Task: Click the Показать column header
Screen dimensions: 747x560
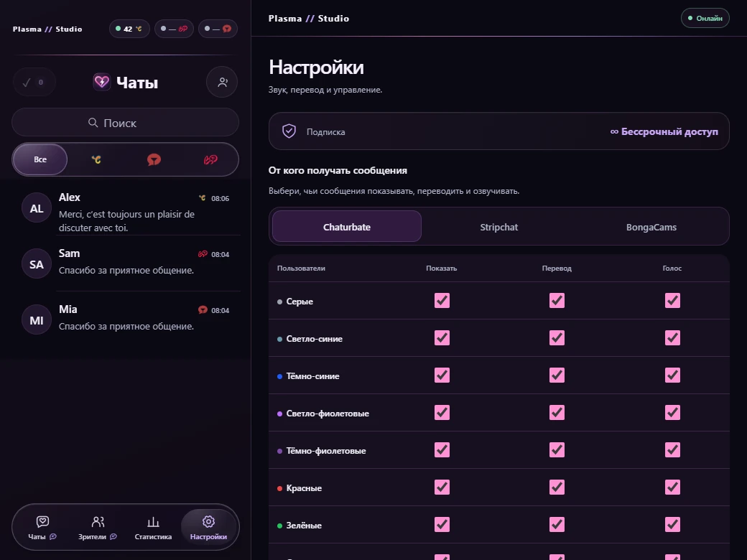Action: point(442,268)
